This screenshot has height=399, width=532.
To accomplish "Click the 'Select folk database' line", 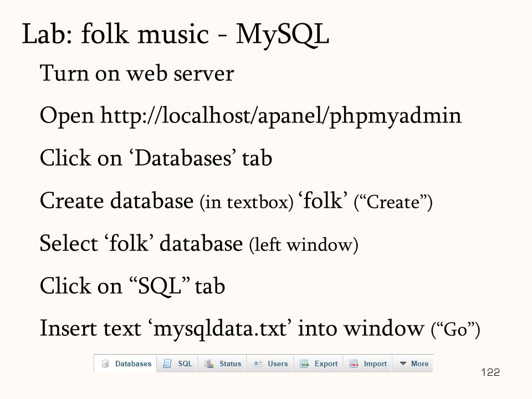I will pos(199,244).
